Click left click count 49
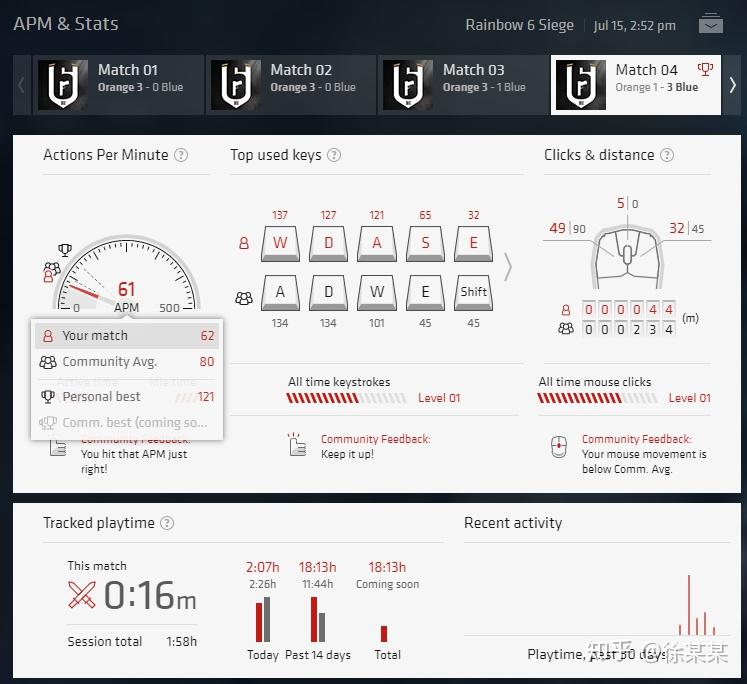This screenshot has width=747, height=684. pos(557,228)
